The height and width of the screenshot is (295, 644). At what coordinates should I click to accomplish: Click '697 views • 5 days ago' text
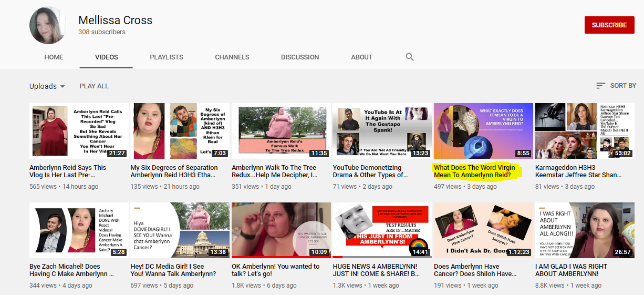[162, 286]
